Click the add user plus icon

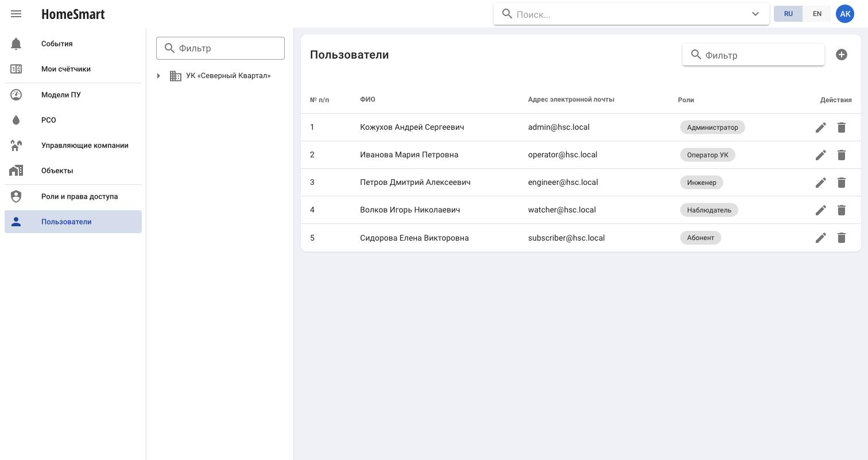coord(842,55)
